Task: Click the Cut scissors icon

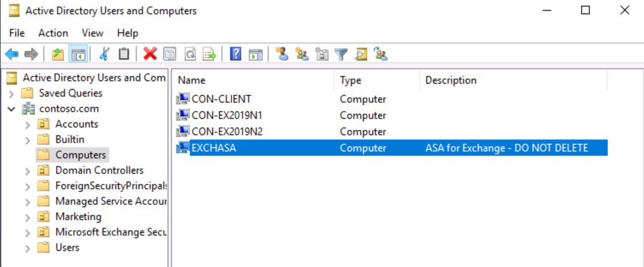Action: coord(104,54)
